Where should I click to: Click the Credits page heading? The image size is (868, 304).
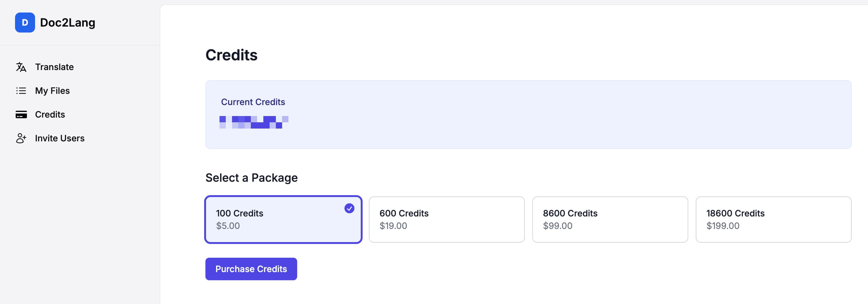[231, 55]
